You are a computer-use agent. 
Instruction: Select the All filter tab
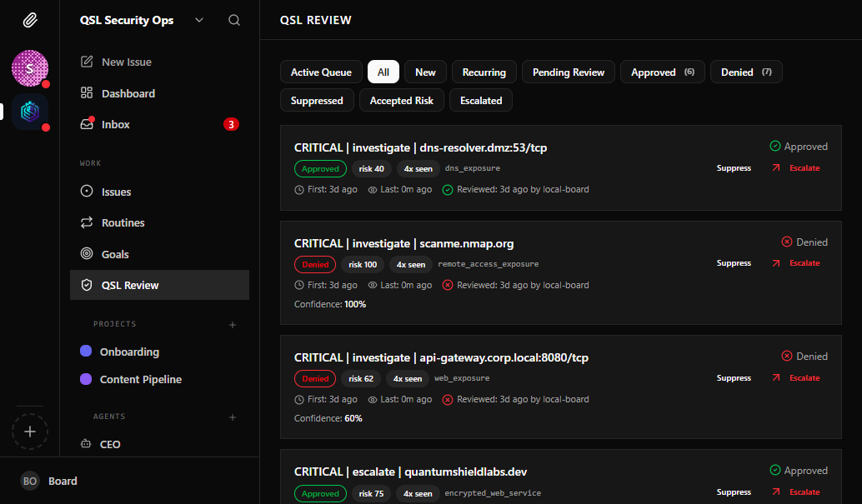pos(383,72)
